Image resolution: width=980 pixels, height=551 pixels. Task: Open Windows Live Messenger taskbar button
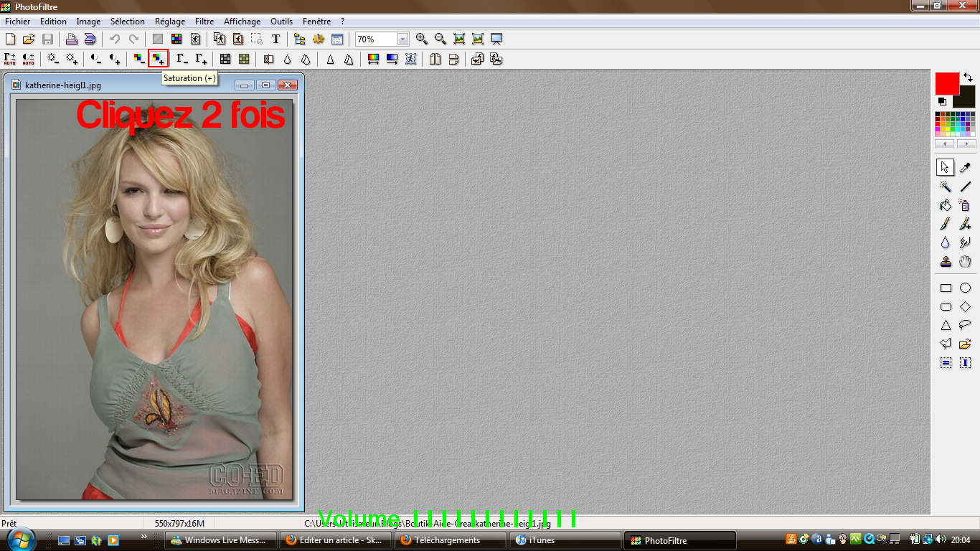221,540
